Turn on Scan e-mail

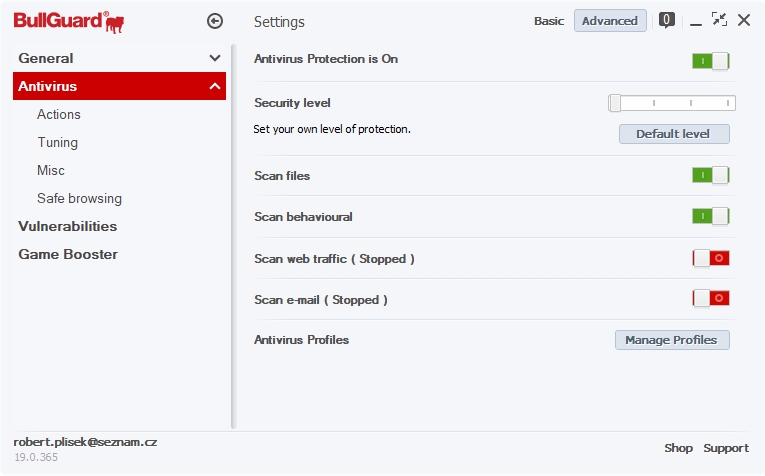coord(711,298)
